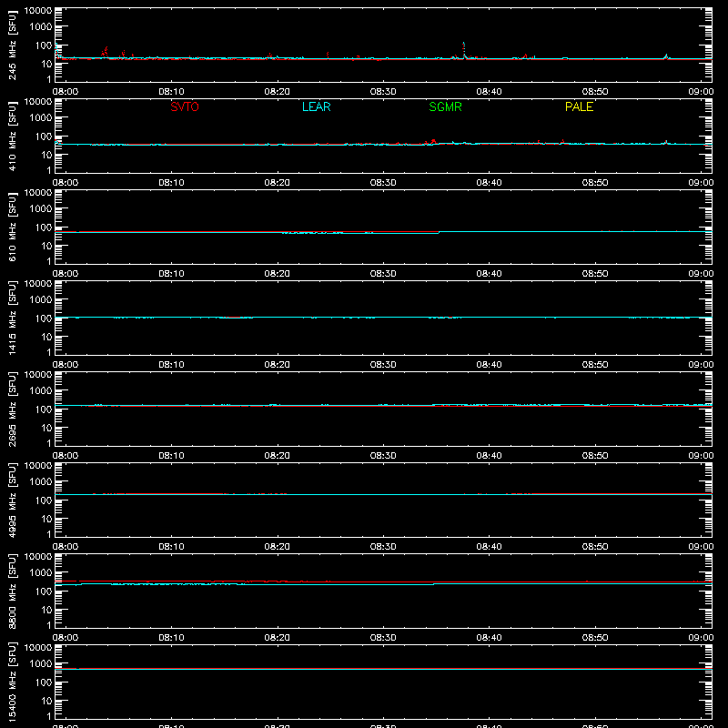
Task: Click the 1000 tick label of 410 MHz plot
Action: (x=41, y=118)
